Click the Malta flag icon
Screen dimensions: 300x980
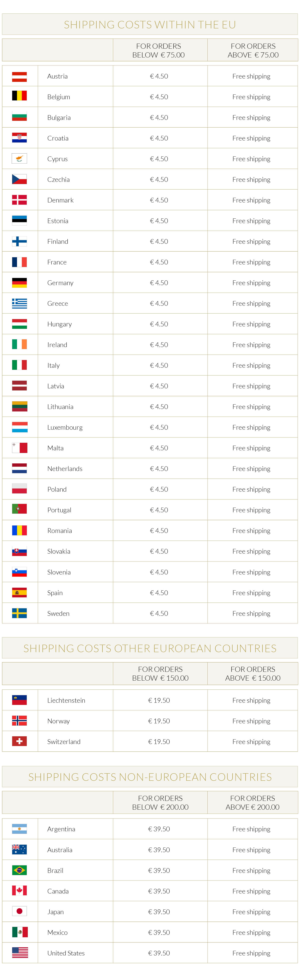19,448
